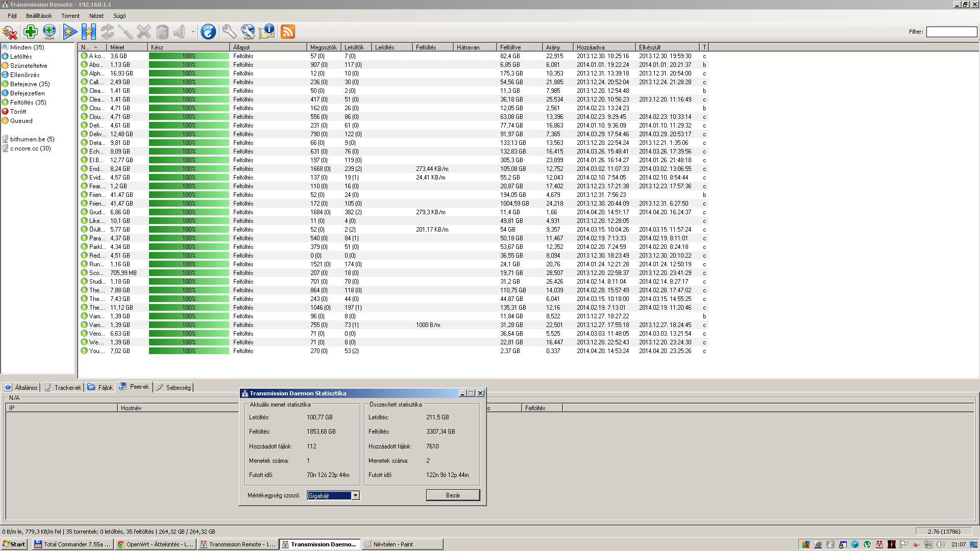Viewport: 980px width, 551px height.
Task: Switch to the Általános tab
Action: (21, 388)
